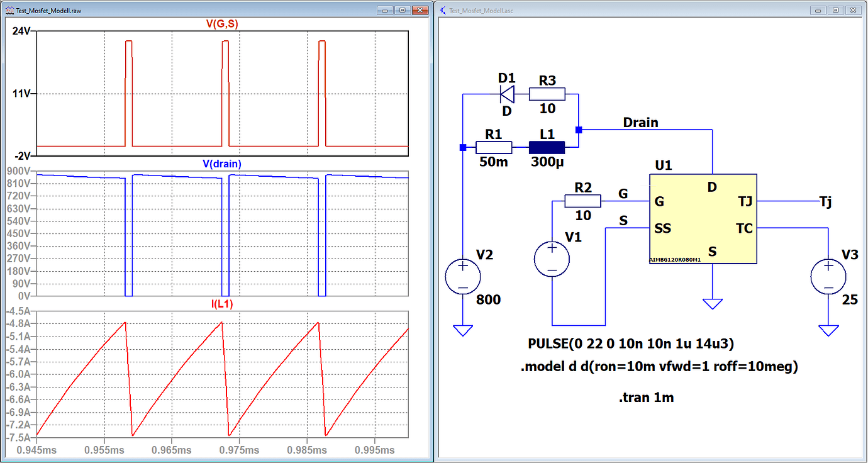This screenshot has height=463, width=868.
Task: Select the inductor L1 symbol
Action: (x=547, y=147)
